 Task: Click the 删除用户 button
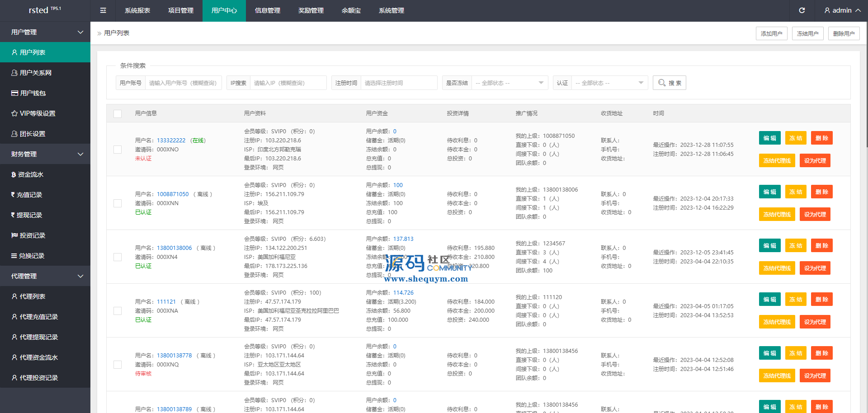(844, 33)
